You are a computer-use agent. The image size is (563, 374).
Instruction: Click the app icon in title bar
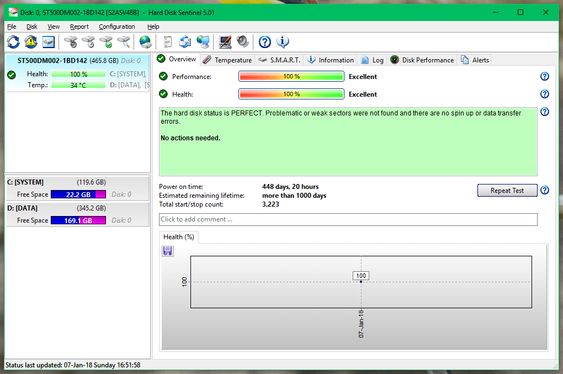[13, 12]
